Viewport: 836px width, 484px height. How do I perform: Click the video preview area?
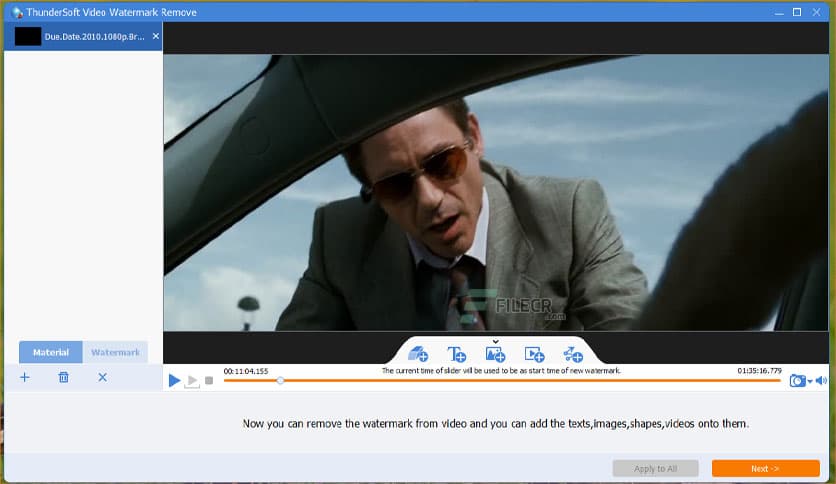point(496,192)
